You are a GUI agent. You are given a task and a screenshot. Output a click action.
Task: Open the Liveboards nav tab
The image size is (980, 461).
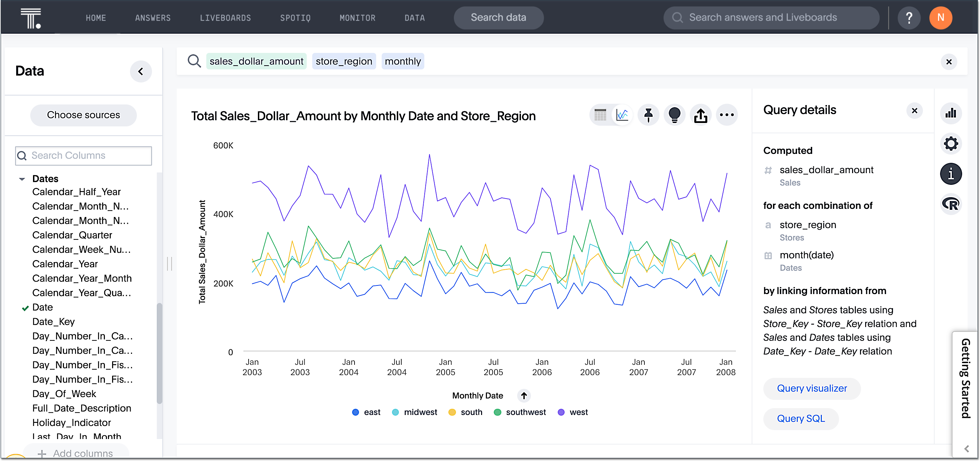[225, 18]
